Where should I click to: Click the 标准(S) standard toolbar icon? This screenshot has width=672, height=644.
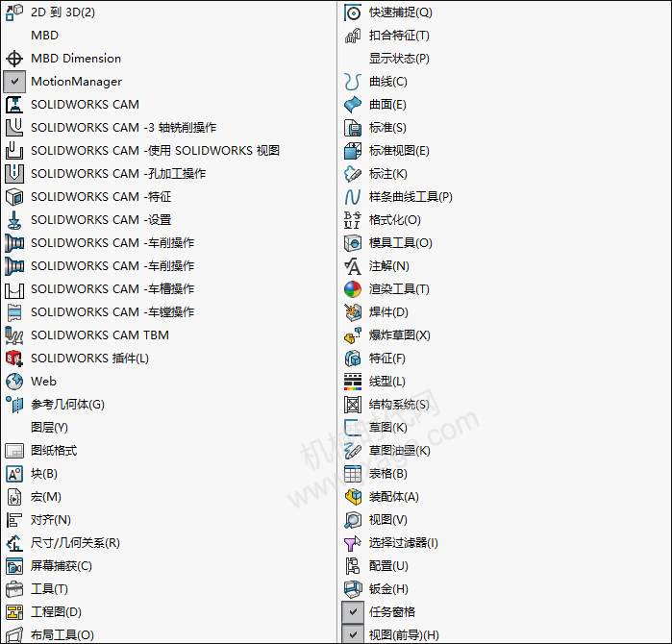point(353,128)
